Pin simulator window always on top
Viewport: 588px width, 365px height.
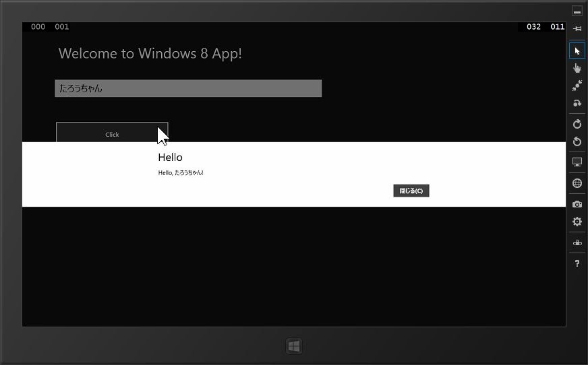(577, 28)
